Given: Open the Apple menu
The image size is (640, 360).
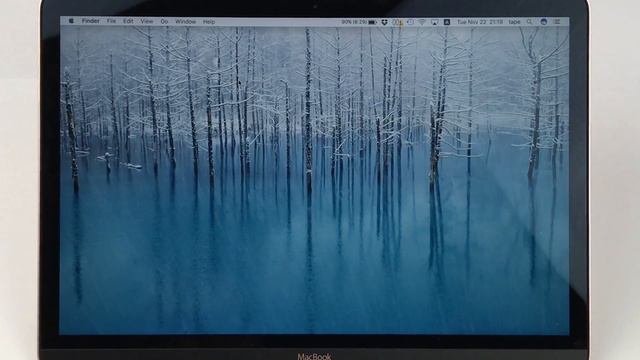Looking at the screenshot, I should point(71,21).
